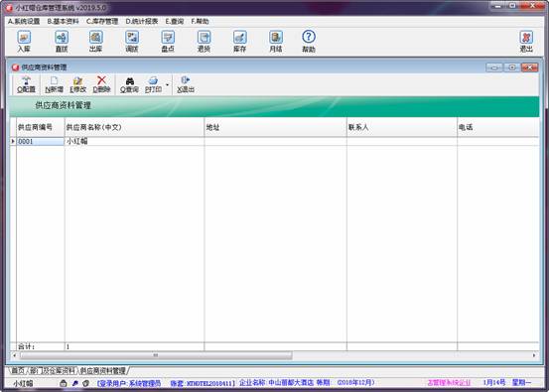Click the scrollbar right arrow
549x392 pixels.
pos(534,355)
